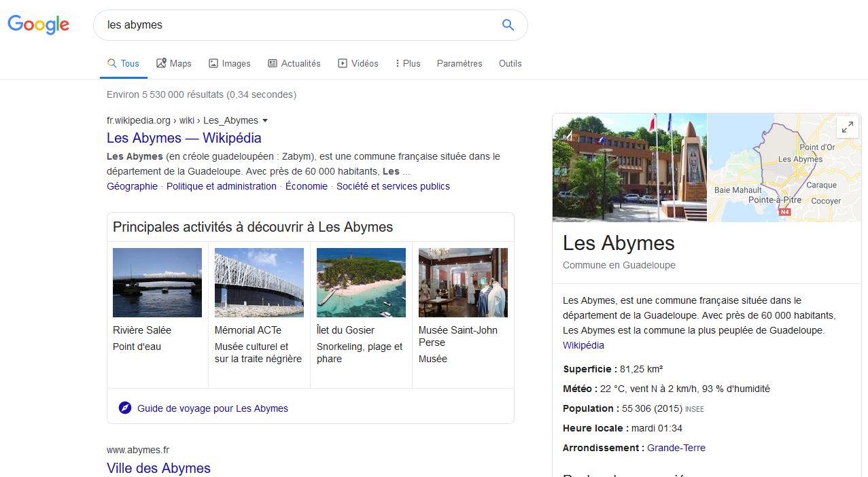Click the compass icon beside the travel guide

125,408
